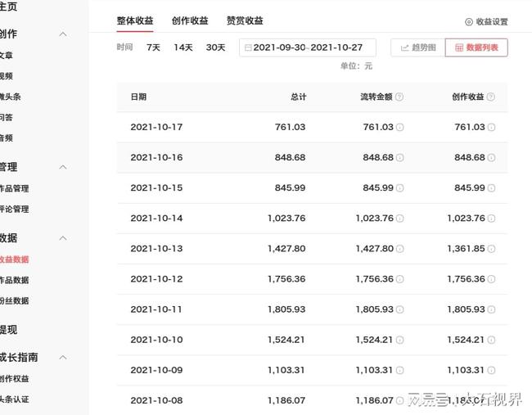Click info icon for 2021-10-17 创作收益
Image resolution: width=532 pixels, height=415 pixels.
tap(491, 127)
